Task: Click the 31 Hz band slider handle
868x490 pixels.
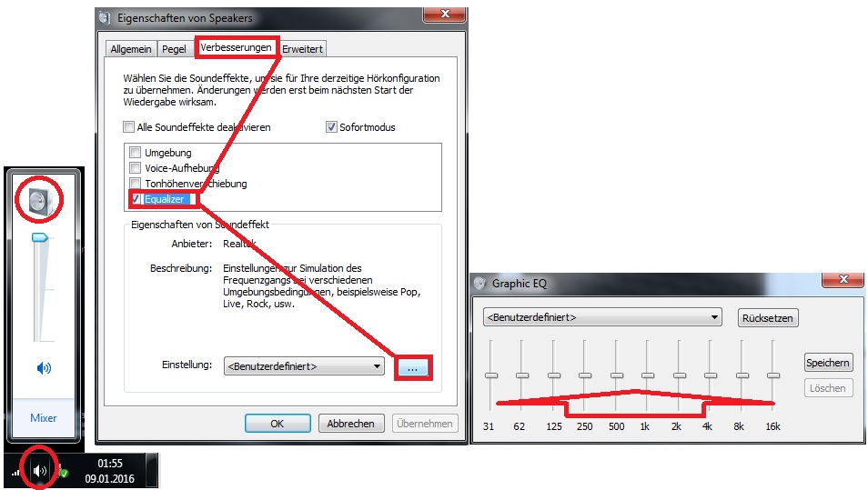Action: click(x=491, y=375)
